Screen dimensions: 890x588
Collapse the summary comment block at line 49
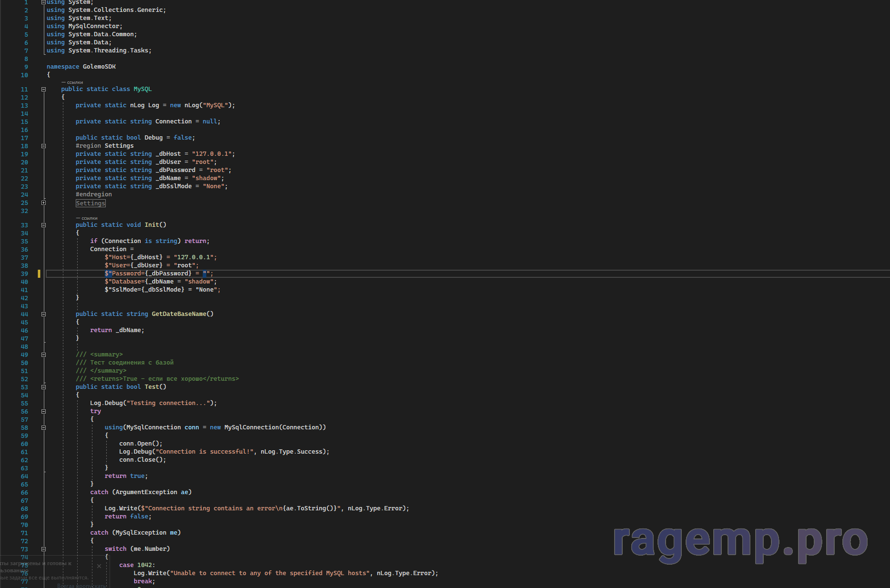(43, 355)
